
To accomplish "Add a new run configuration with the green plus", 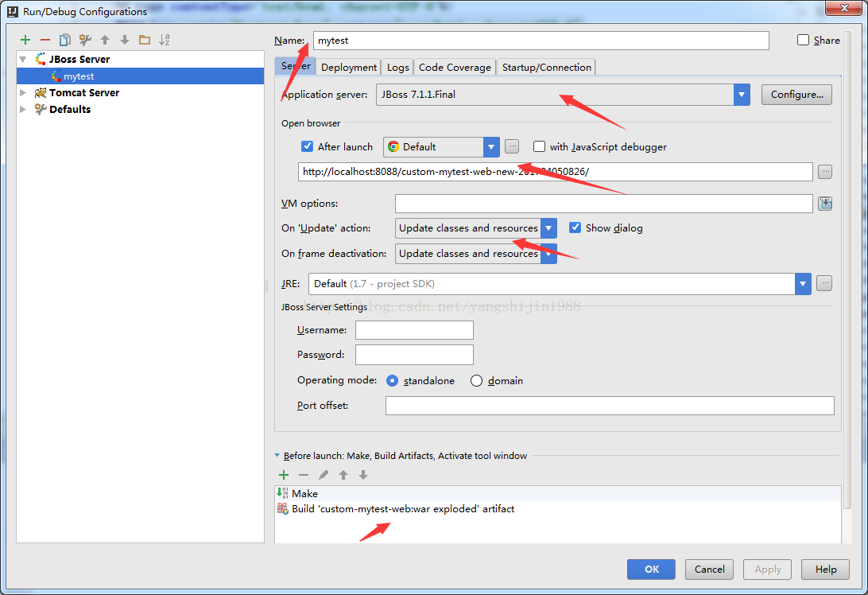I will point(25,40).
